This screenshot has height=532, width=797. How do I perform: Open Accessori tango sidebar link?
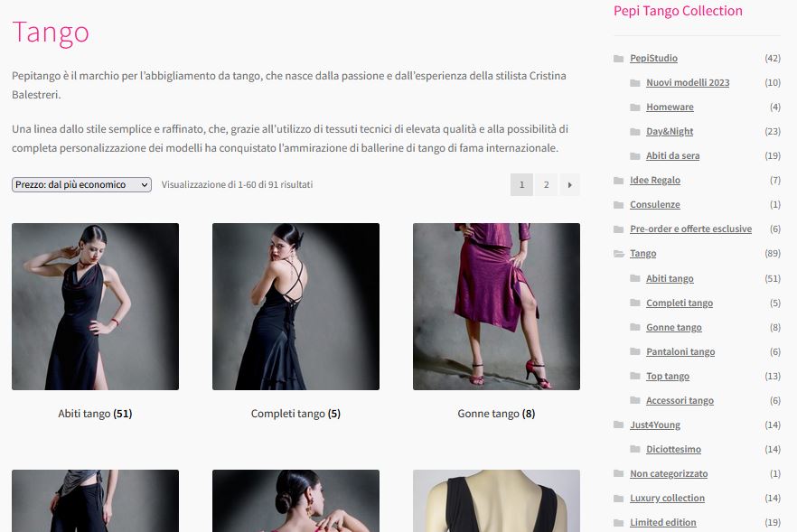point(680,400)
